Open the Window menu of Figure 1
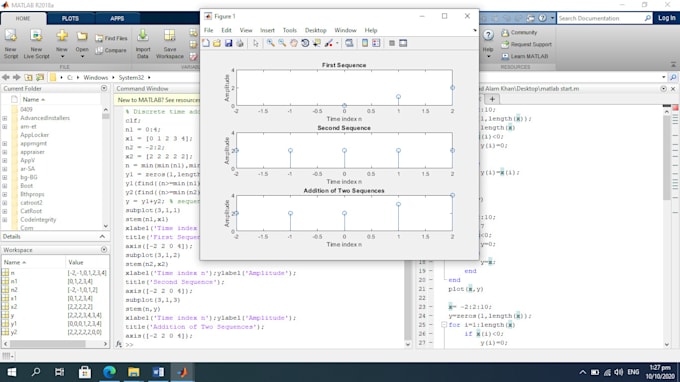 click(x=345, y=30)
